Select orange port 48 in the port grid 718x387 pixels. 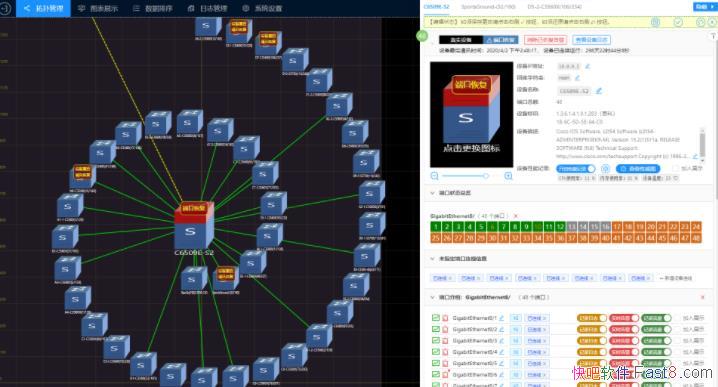click(x=696, y=238)
